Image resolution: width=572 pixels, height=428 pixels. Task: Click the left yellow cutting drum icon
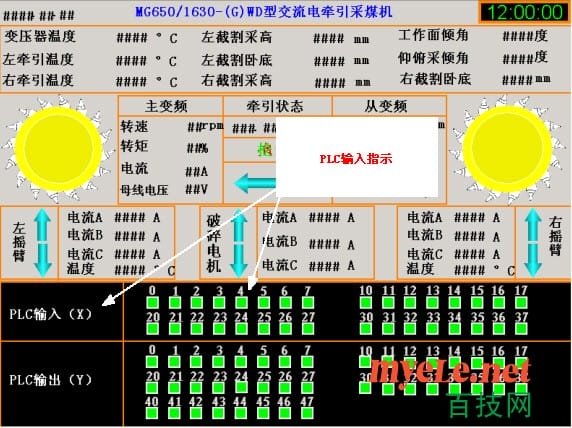click(58, 149)
